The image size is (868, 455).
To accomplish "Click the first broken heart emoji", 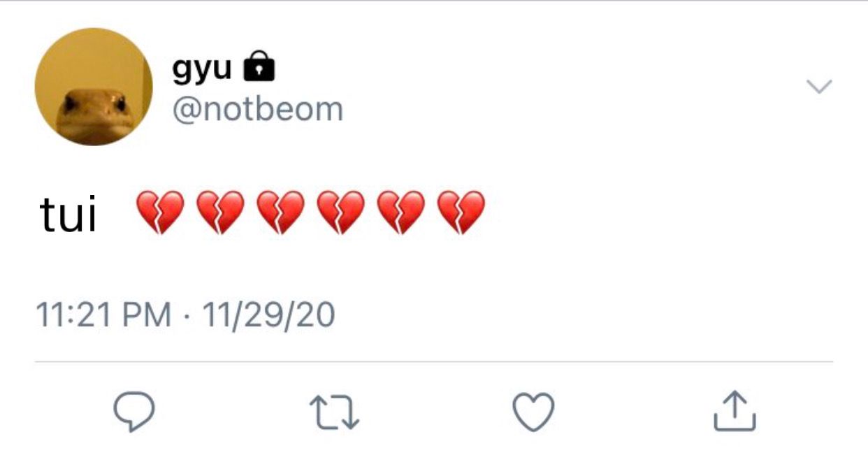I will (159, 212).
